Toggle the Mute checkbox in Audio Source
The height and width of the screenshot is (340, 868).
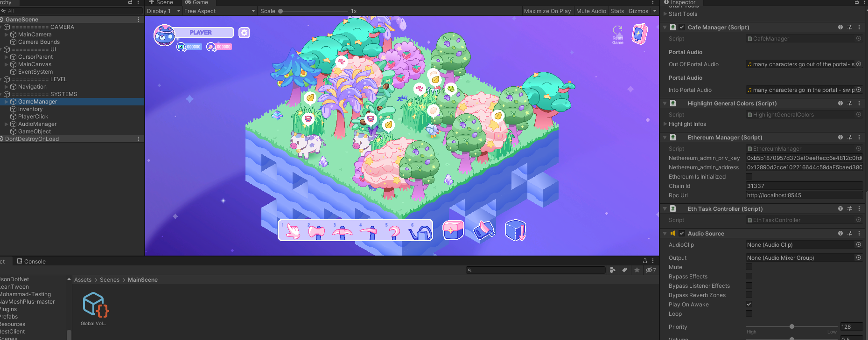coord(749,267)
